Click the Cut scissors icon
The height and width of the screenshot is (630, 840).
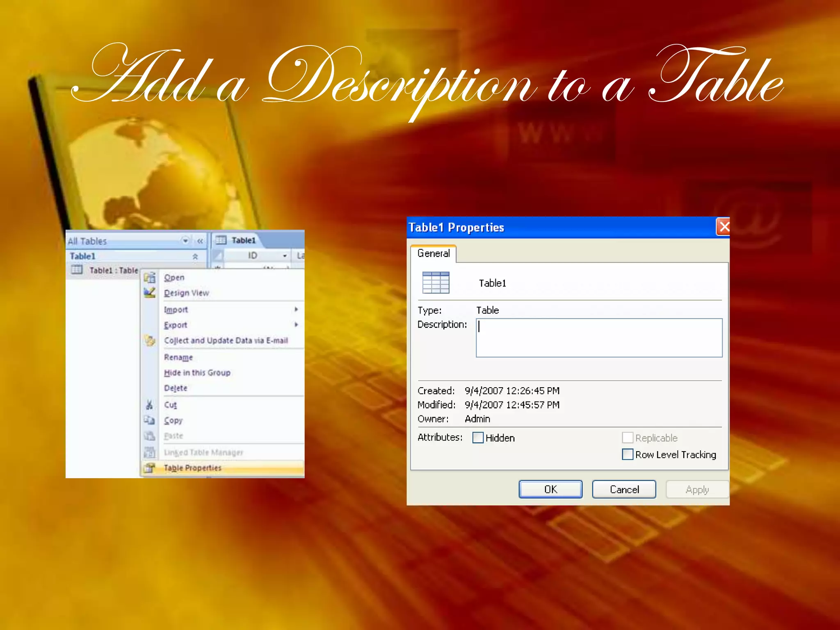tap(149, 405)
